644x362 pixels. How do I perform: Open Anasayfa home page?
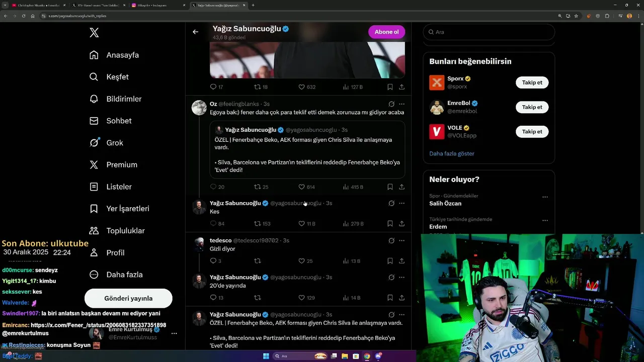coord(114,55)
